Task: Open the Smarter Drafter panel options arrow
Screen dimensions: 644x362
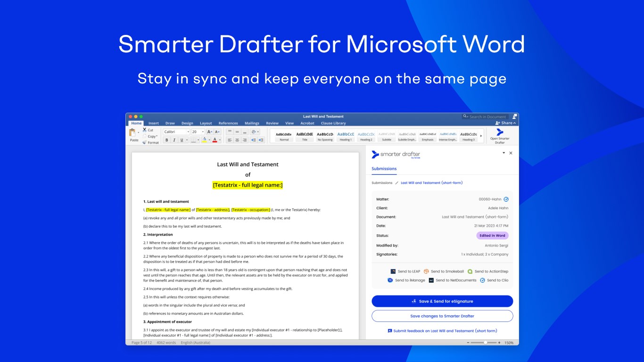Action: [x=504, y=153]
